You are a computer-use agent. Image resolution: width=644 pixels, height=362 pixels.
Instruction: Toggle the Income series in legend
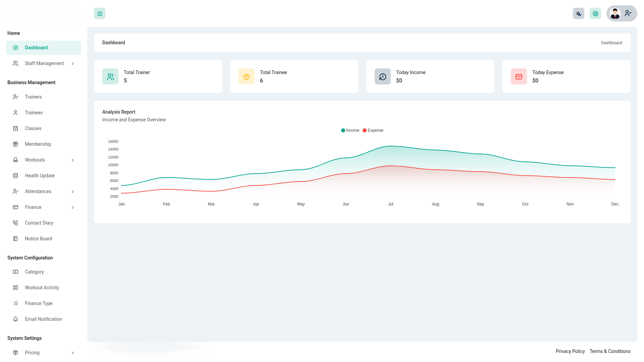click(x=350, y=130)
